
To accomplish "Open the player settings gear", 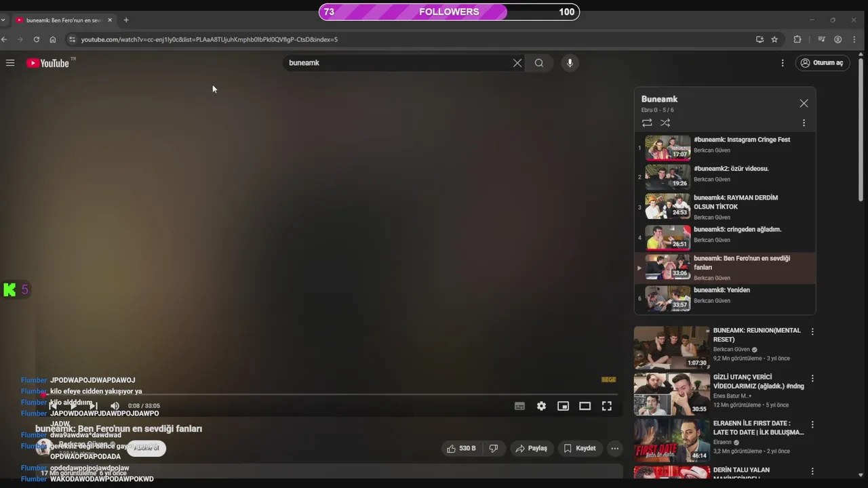I will [x=541, y=406].
